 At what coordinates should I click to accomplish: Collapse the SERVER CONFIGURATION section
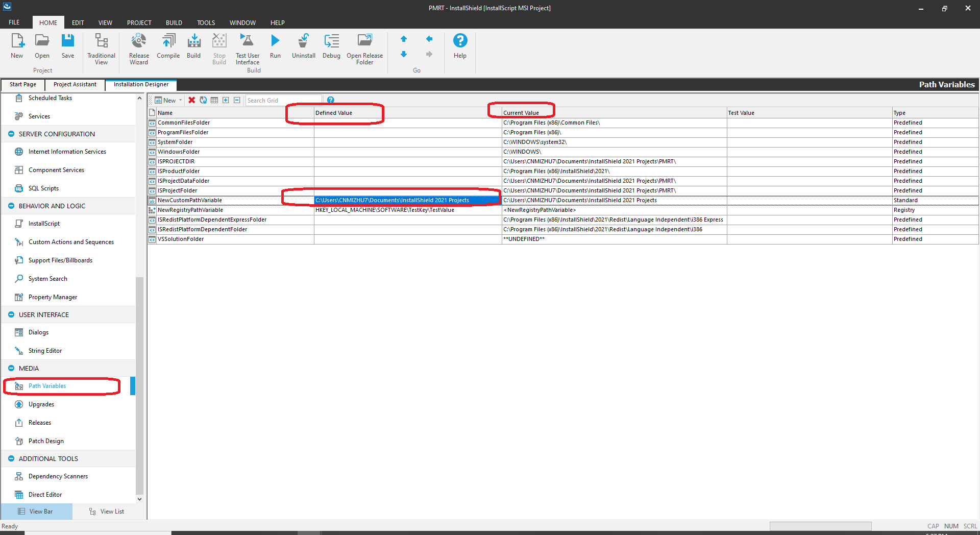click(11, 134)
